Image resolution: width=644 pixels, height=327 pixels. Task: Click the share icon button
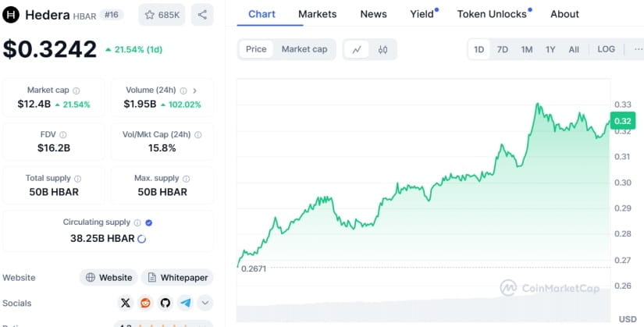202,15
